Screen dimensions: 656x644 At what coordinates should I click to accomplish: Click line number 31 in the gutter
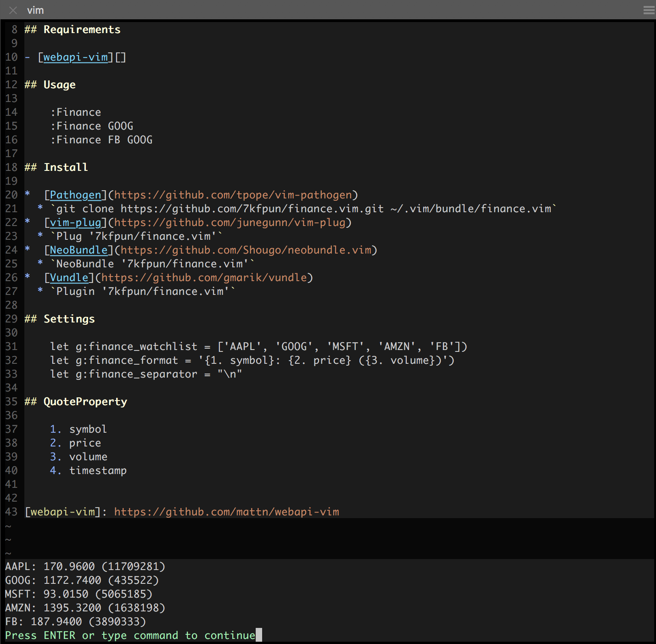click(11, 347)
